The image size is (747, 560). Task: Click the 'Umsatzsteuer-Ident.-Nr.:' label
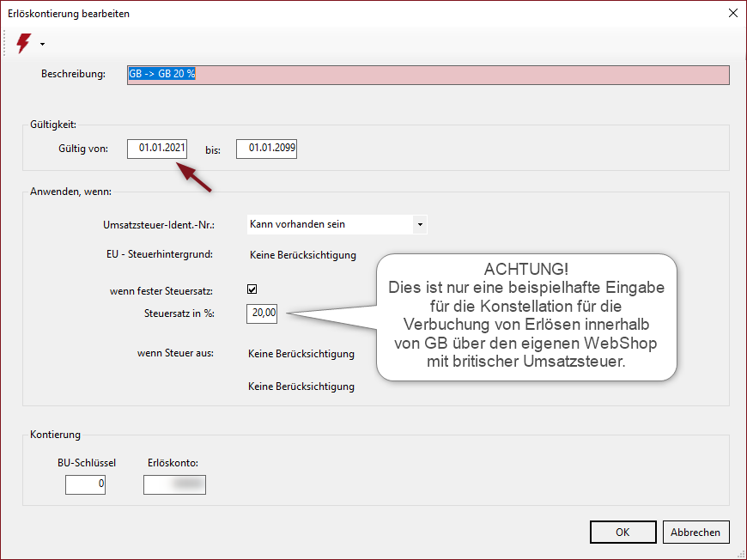coord(157,225)
